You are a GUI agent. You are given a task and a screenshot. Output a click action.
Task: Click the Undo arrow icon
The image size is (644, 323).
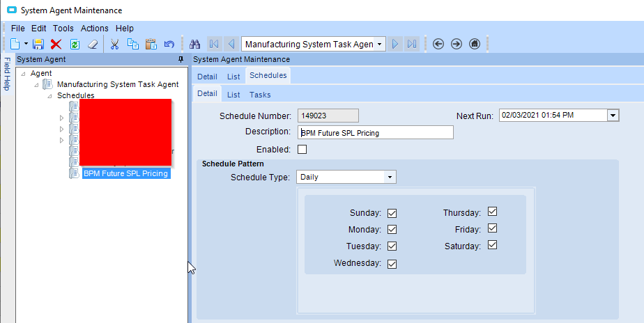tap(169, 44)
